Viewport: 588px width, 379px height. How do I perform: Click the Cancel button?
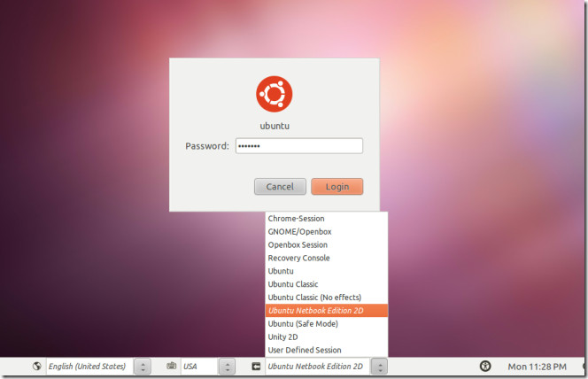(x=280, y=186)
